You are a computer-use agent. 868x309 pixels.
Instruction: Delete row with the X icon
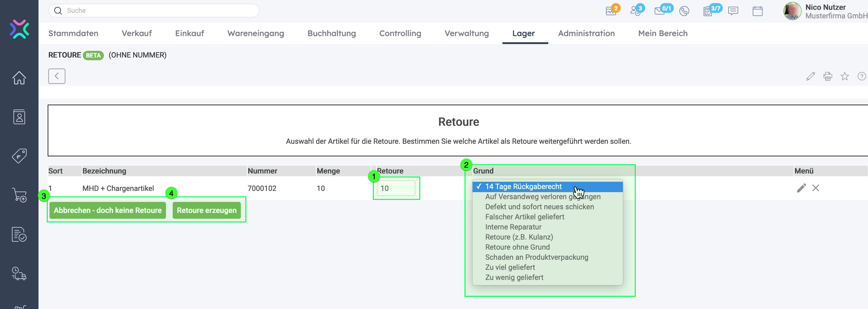(x=815, y=188)
